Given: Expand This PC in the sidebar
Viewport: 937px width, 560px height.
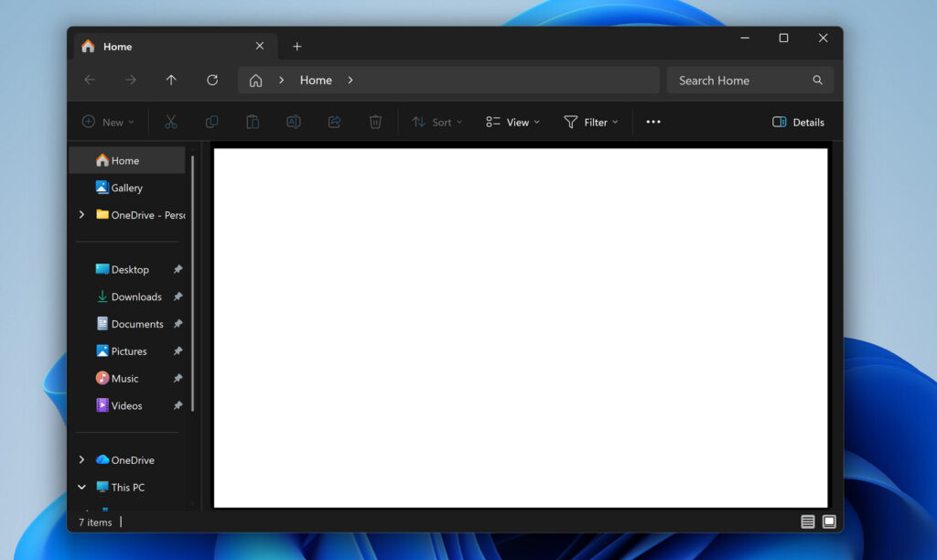Looking at the screenshot, I should [x=81, y=487].
